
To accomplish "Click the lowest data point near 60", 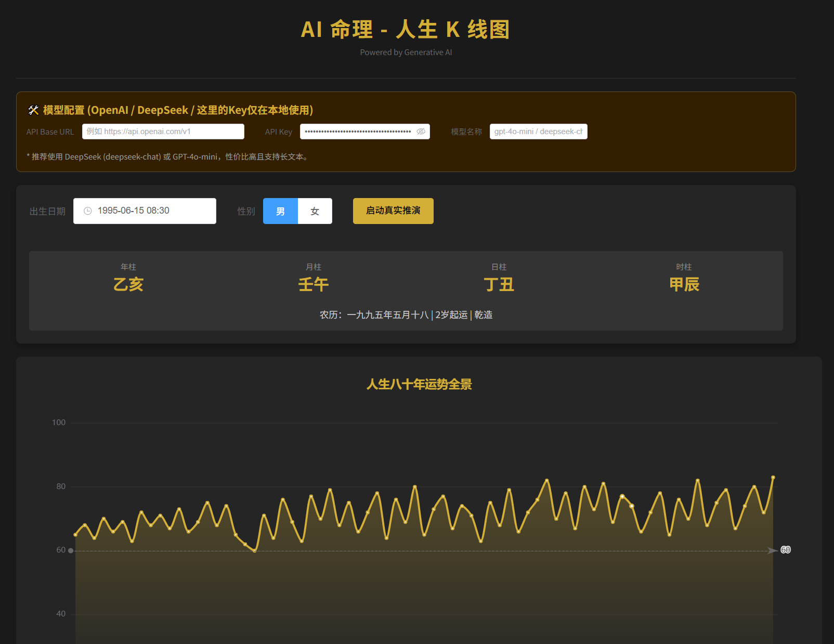I will pyautogui.click(x=254, y=550).
